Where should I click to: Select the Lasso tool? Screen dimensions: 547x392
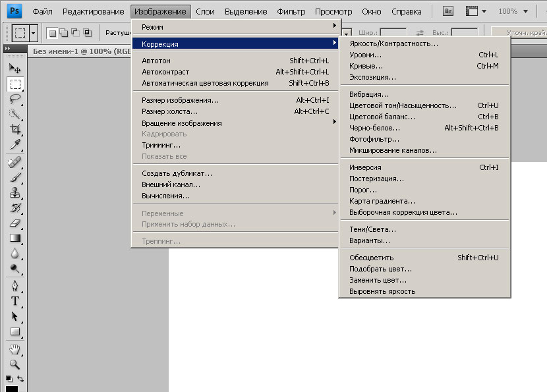click(14, 99)
